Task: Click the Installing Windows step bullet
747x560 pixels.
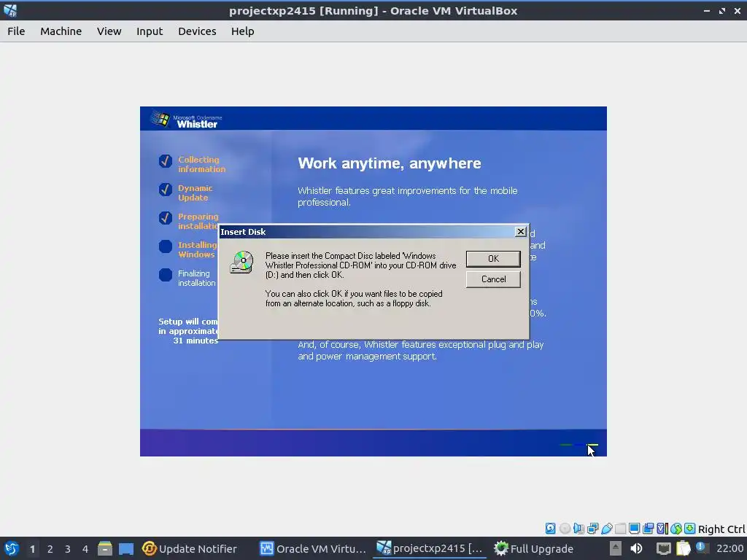Action: (x=166, y=246)
